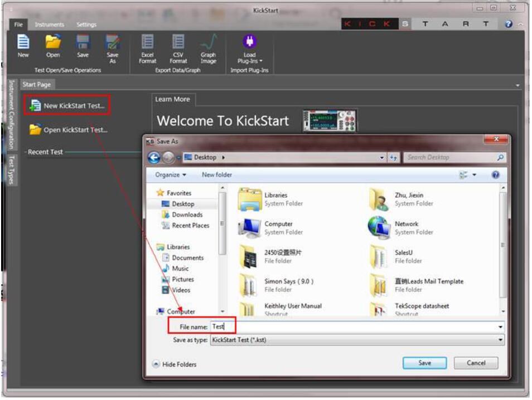Click the New folder button
The image size is (532, 400).
tap(216, 175)
